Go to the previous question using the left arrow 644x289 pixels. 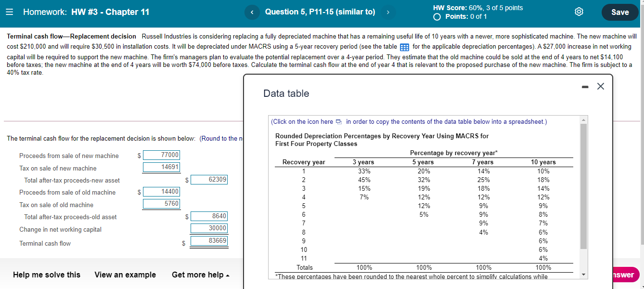(252, 12)
